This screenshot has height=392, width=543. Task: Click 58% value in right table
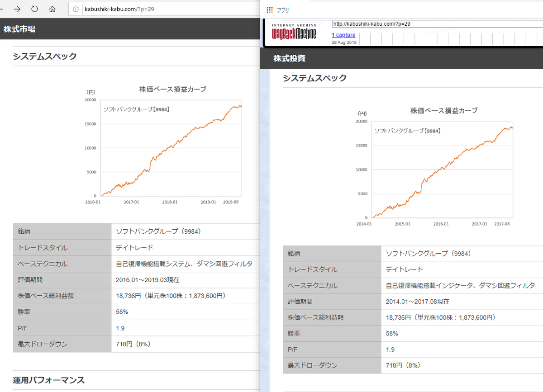(392, 334)
